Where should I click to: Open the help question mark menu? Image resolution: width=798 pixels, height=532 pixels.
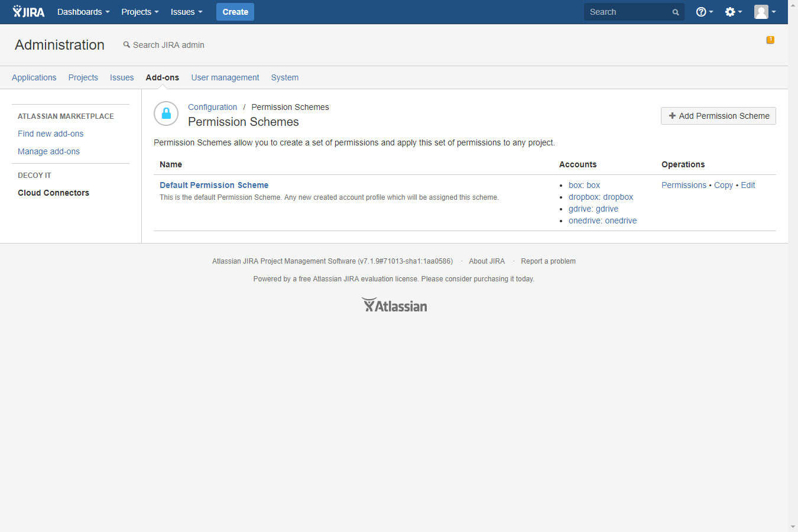pos(704,12)
